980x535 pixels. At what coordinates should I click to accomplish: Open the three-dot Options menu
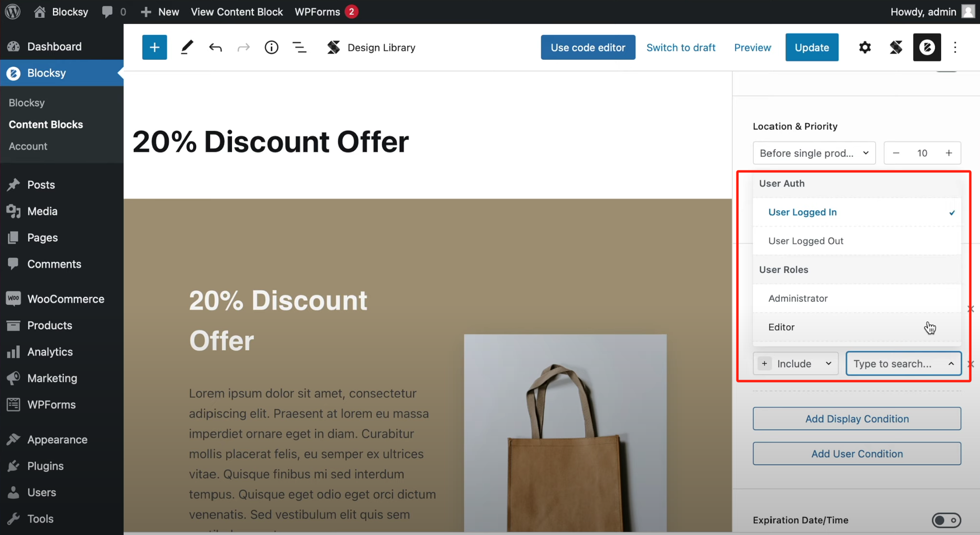click(955, 47)
